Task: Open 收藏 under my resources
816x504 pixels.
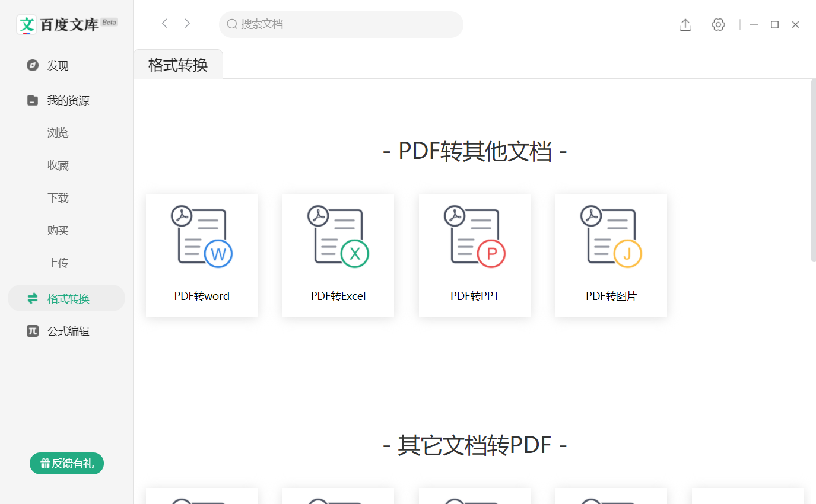Action: point(58,165)
